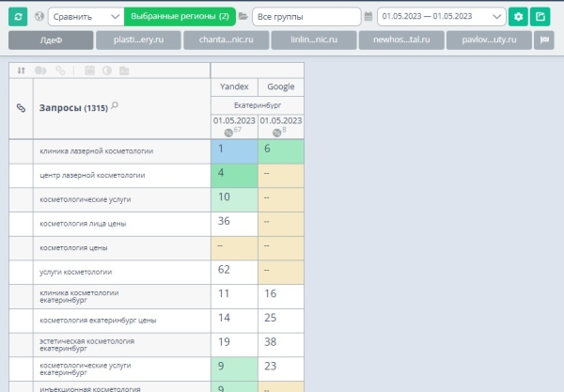
Task: Open the green settings gear button
Action: tap(518, 16)
